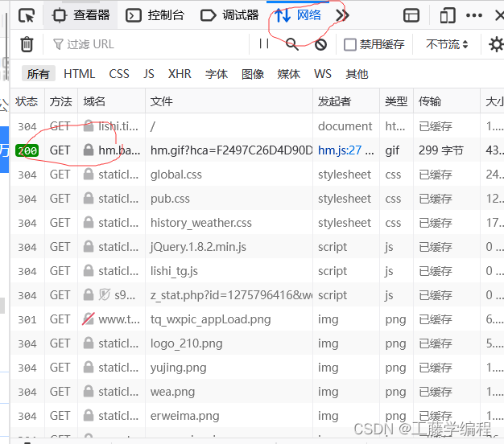Pause network recording
Viewport: 504px width, 444px height.
coord(264,43)
